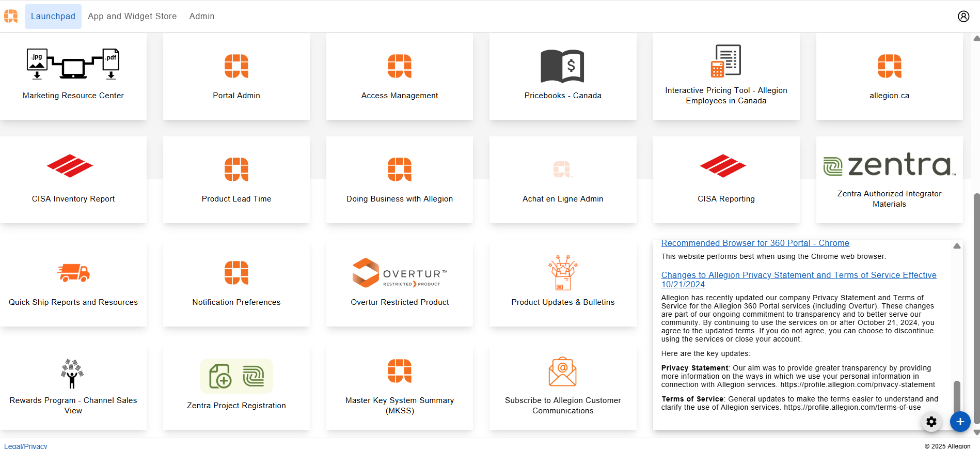Screen dimensions: 980x449
Task: Click the news widget scrollbar thumb
Action: pos(957,397)
